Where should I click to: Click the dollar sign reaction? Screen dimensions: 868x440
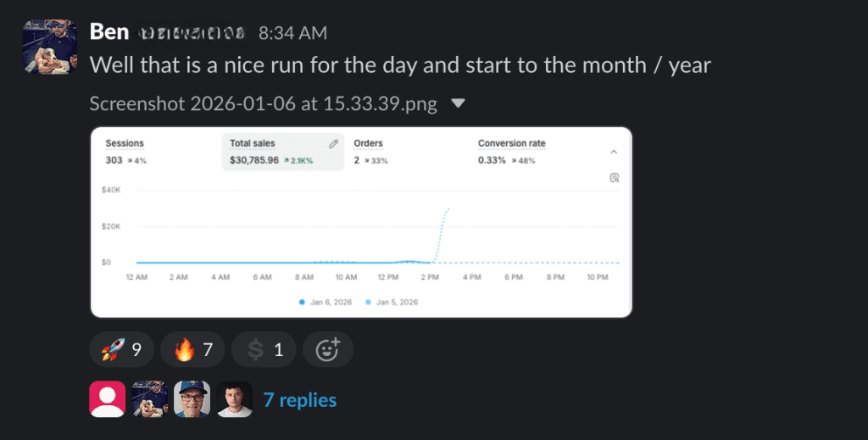pyautogui.click(x=264, y=349)
